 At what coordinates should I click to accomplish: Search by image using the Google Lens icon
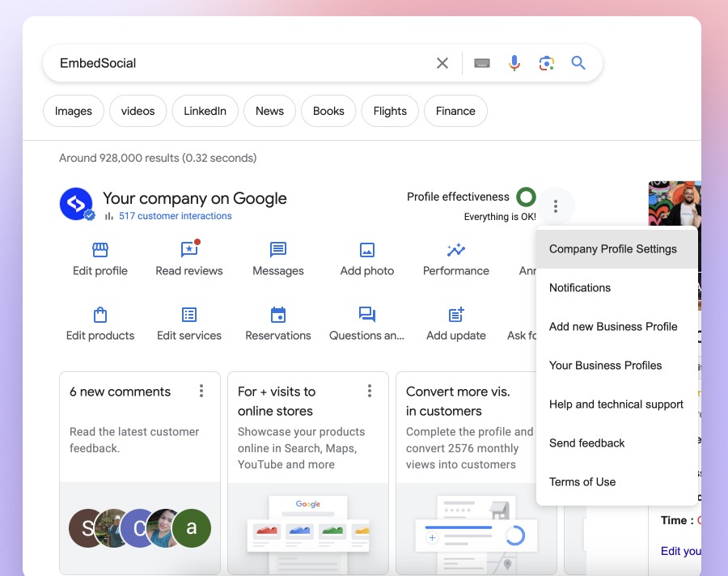pyautogui.click(x=546, y=62)
